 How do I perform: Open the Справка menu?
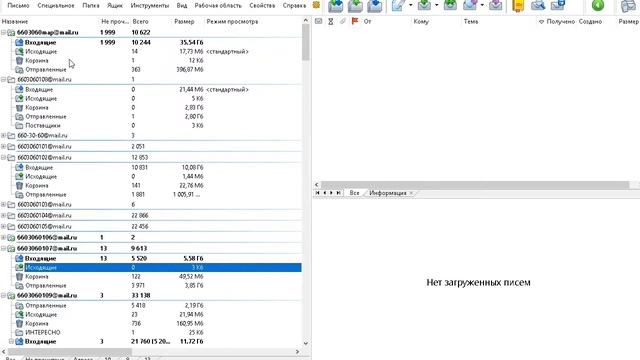[x=294, y=6]
